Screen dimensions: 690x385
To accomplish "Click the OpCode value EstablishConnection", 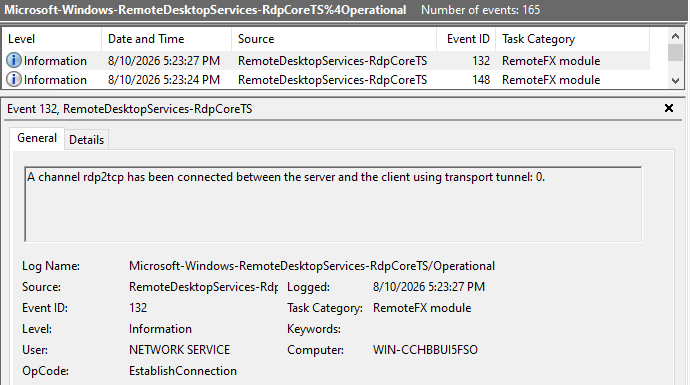I will coord(183,371).
